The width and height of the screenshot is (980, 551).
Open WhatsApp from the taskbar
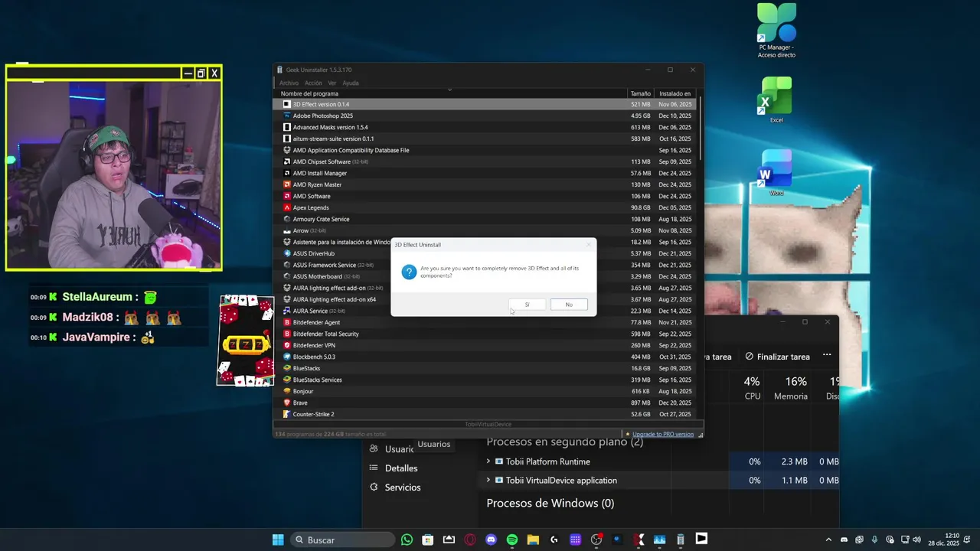[x=407, y=540]
